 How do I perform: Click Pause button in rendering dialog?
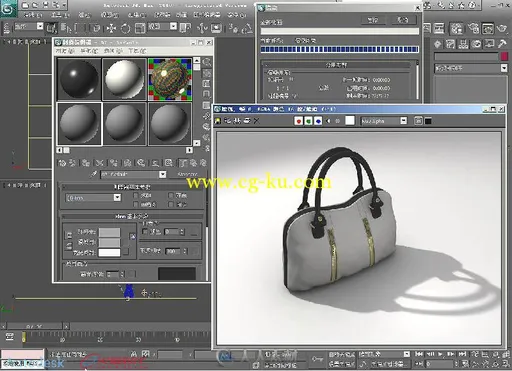[x=373, y=21]
